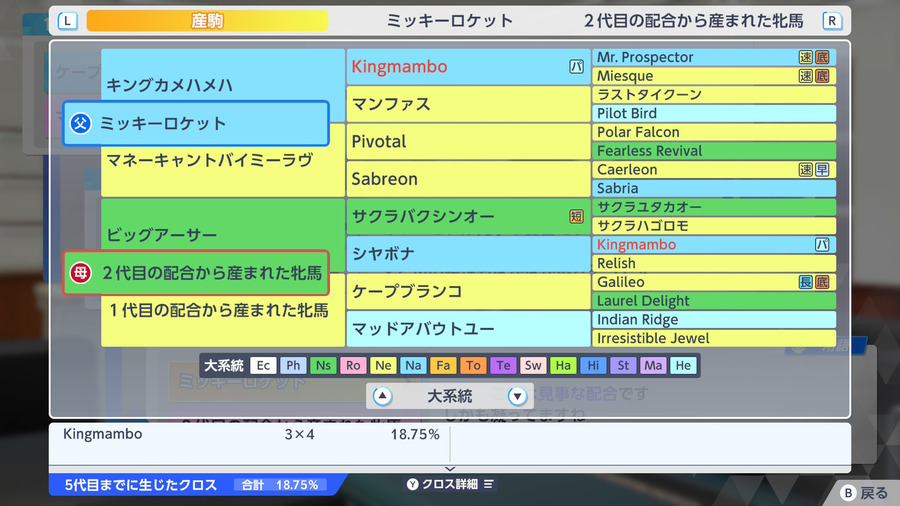This screenshot has width=900, height=506.
Task: Click the 早 badge in the Caerleon row
Action: point(822,170)
